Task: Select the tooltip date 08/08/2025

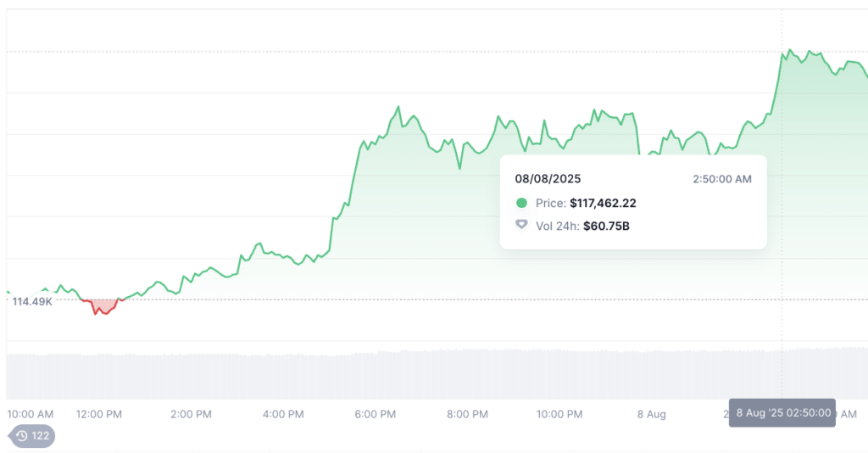Action: pos(548,179)
